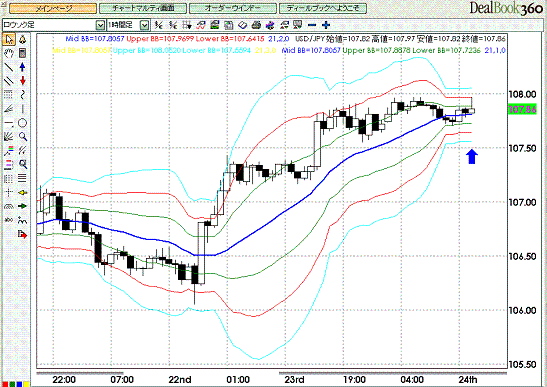Select the arc curves tool
Screen dimensions: 547x387
pos(9,206)
